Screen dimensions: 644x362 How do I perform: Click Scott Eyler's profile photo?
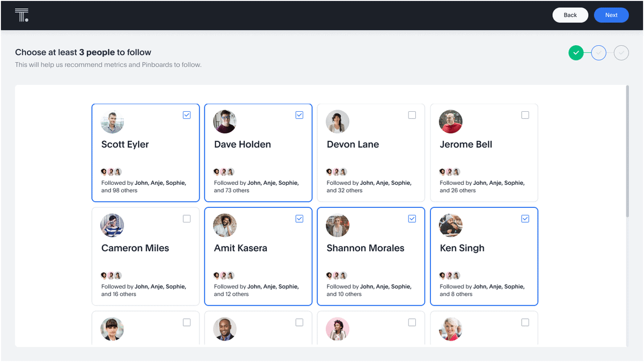112,122
